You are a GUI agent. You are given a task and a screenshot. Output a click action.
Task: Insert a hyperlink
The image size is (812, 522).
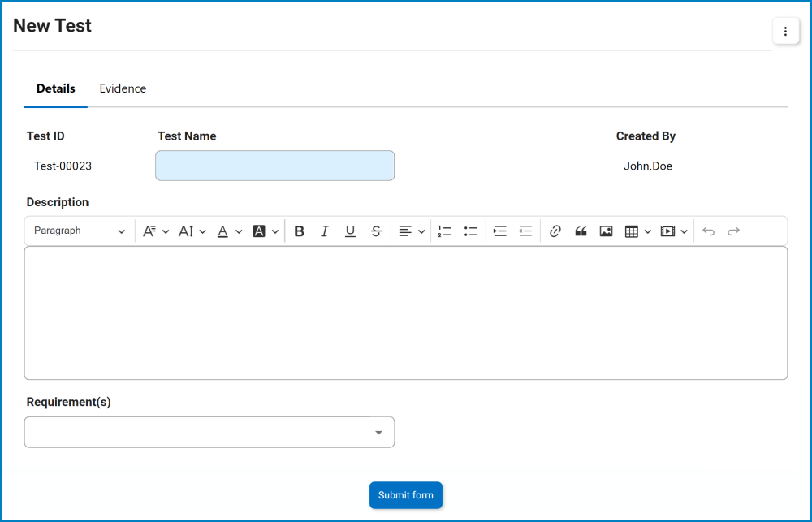[555, 231]
